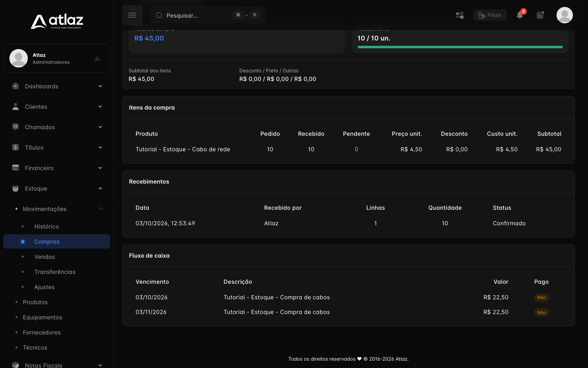588x368 pixels.
Task: Expand the Notas Fiscais chevron
Action: pos(100,365)
